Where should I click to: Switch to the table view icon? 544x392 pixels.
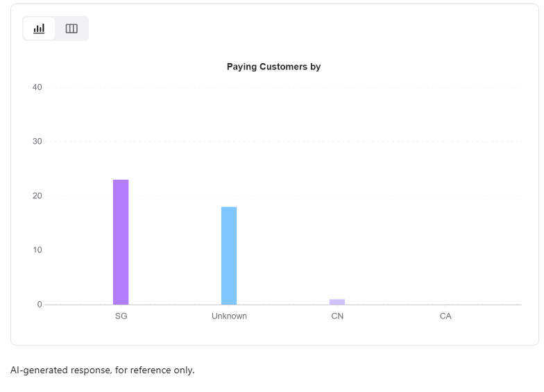[71, 28]
